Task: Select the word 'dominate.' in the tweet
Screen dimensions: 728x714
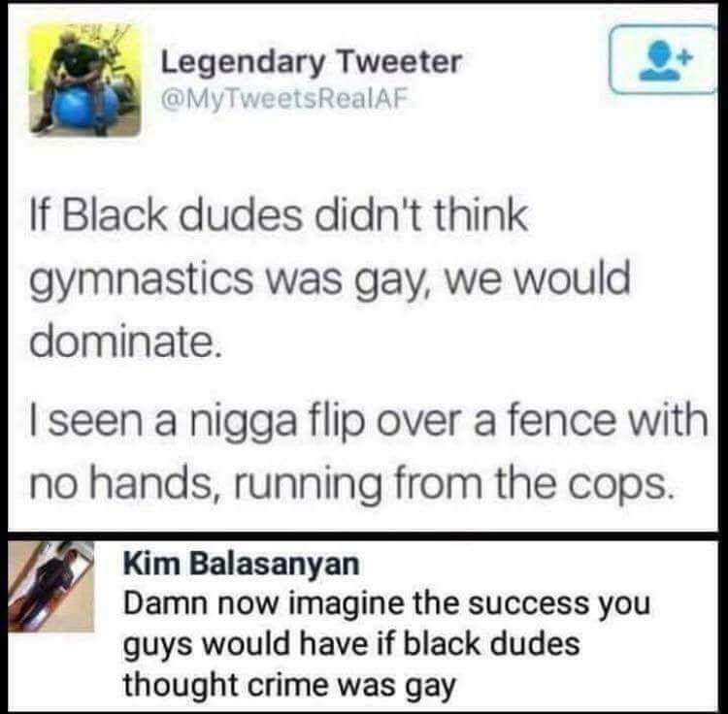Action: coord(126,341)
